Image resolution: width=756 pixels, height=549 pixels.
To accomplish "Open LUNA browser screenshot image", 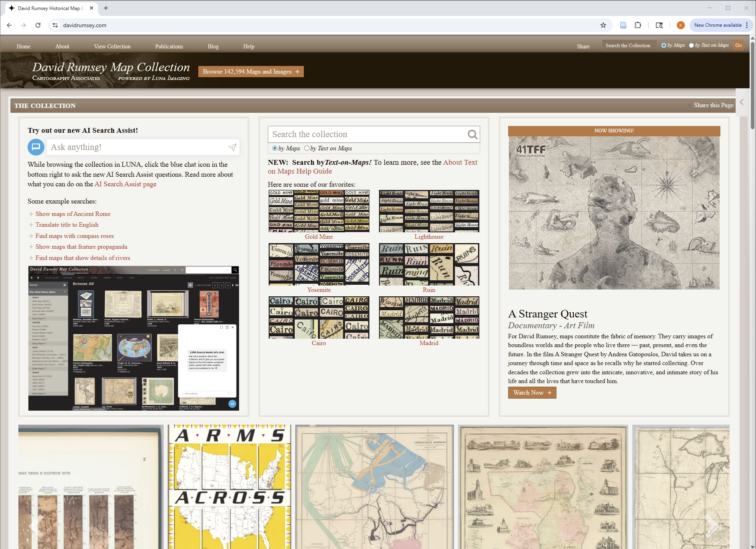I will tap(134, 338).
